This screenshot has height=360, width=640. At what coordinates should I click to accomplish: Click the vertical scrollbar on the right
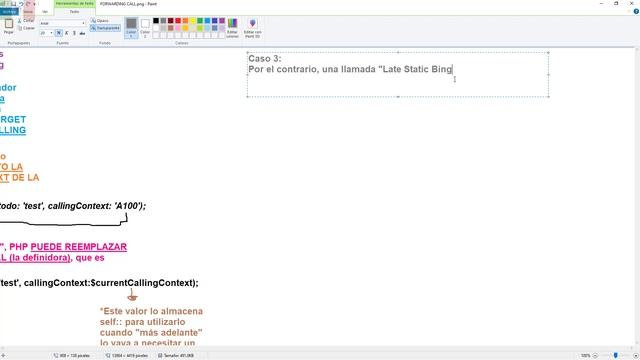pos(637,196)
